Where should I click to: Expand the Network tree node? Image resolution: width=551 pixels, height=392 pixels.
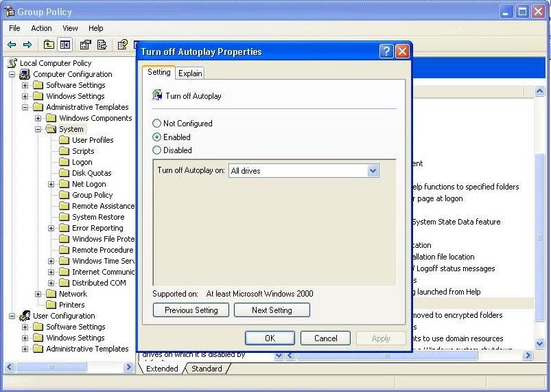point(38,294)
